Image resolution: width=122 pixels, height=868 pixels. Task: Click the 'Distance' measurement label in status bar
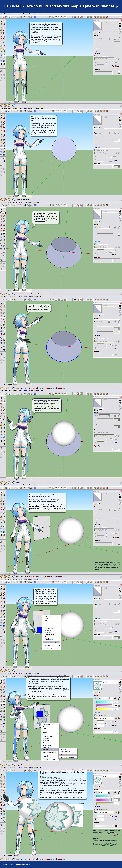coord(9,479)
